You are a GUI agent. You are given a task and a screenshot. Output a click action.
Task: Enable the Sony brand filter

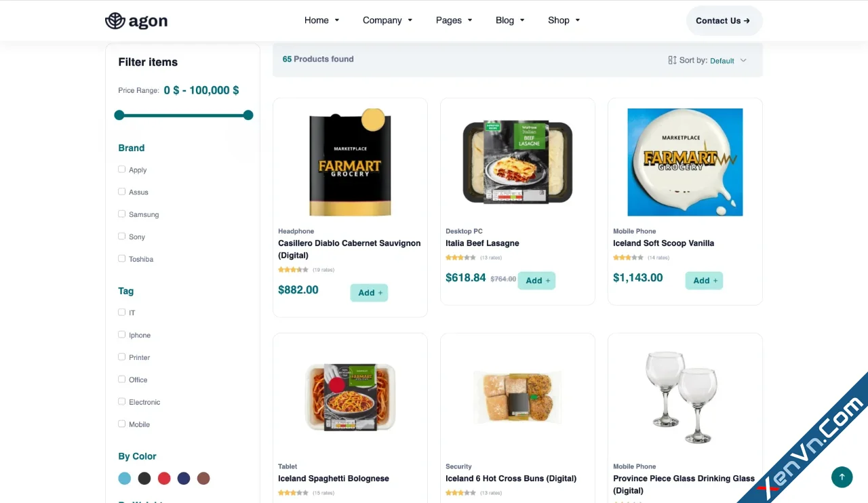[x=122, y=237]
